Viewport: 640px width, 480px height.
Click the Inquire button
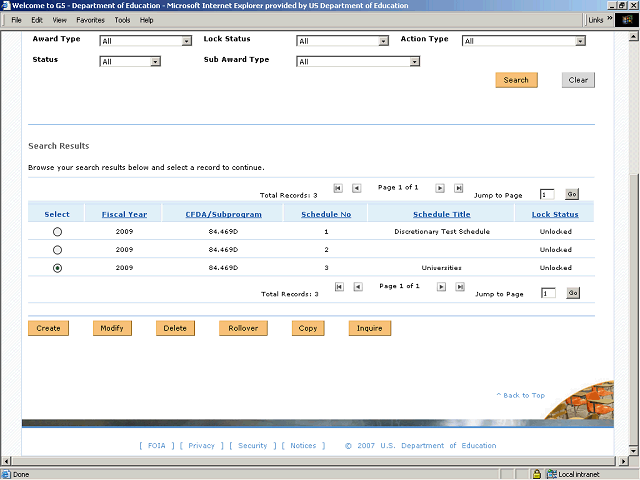point(370,328)
